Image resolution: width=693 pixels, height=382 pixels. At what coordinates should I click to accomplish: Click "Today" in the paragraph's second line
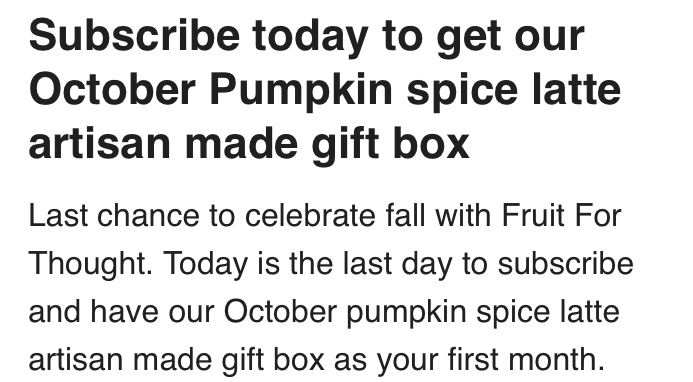(206, 265)
